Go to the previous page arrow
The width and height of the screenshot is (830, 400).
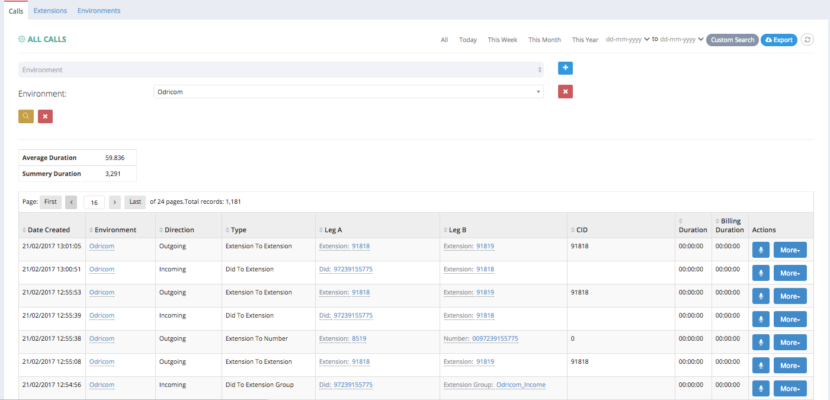(x=71, y=202)
